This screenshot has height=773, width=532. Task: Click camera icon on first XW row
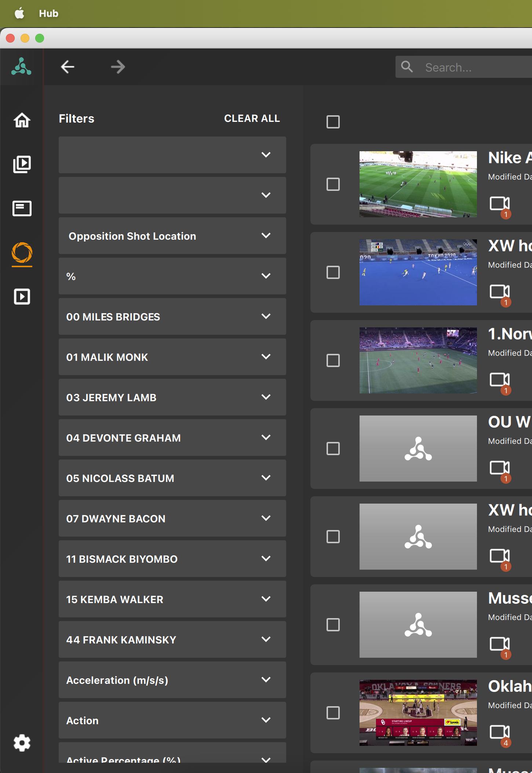(x=500, y=291)
